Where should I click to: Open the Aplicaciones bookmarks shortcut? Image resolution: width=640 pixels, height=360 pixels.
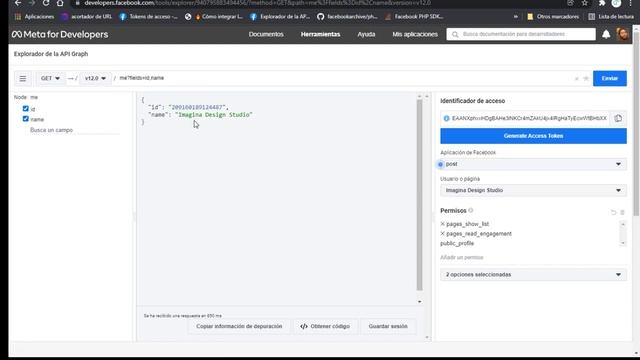point(34,17)
